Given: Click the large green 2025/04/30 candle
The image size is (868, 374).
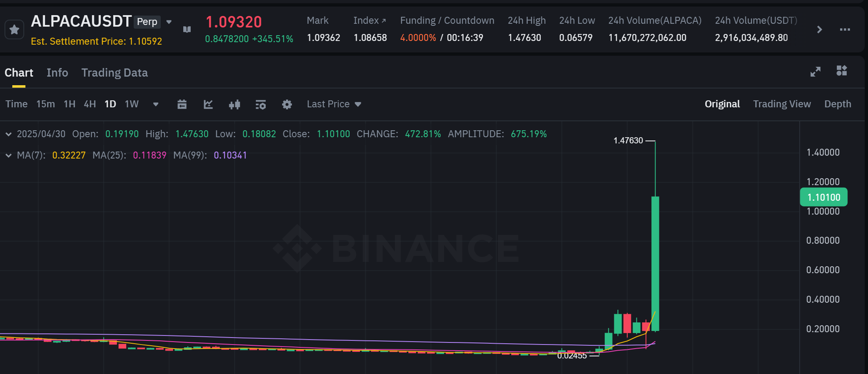Looking at the screenshot, I should pyautogui.click(x=655, y=264).
